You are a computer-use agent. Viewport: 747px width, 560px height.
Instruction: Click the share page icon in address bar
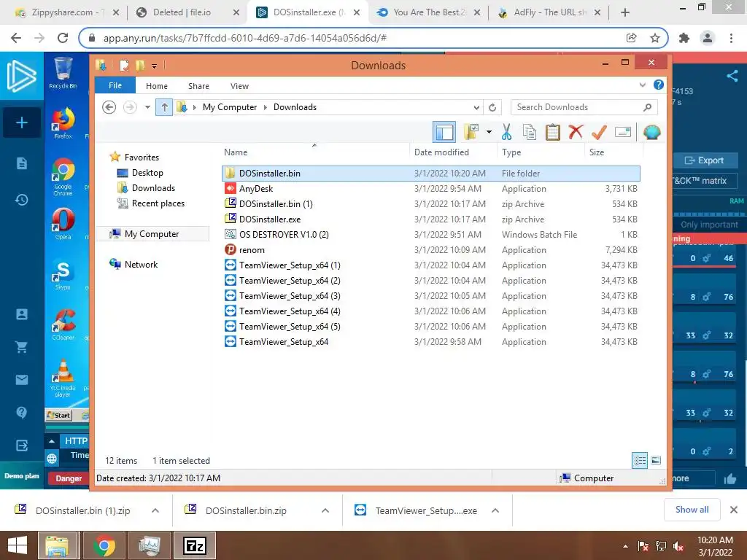(631, 38)
